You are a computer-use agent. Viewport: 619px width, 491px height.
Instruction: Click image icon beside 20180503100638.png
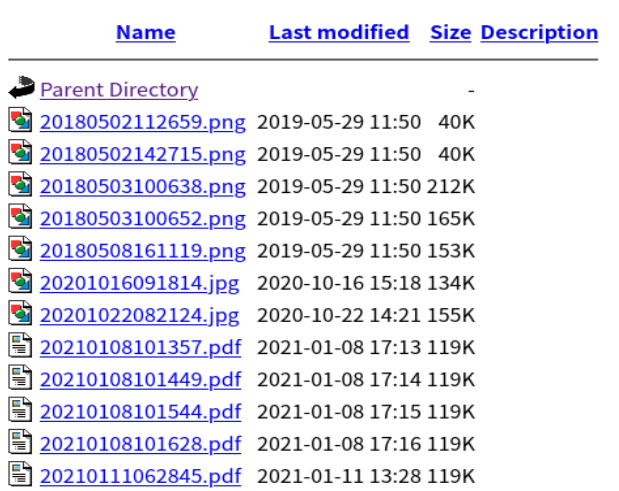[x=21, y=184]
